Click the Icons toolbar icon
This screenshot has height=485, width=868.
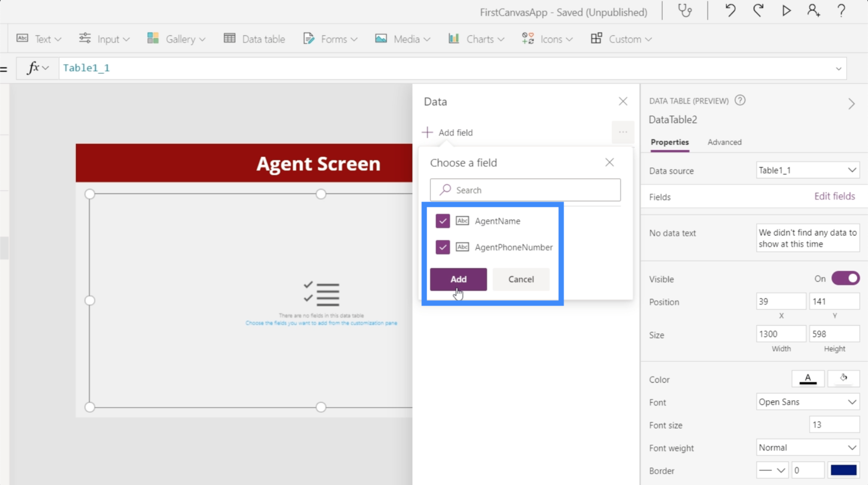[528, 38]
